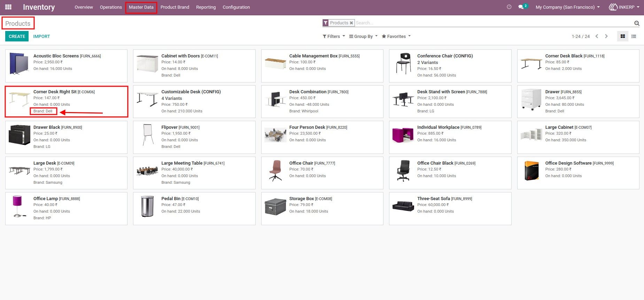Open the company selector dropdown
The image size is (644, 300).
coord(568,7)
